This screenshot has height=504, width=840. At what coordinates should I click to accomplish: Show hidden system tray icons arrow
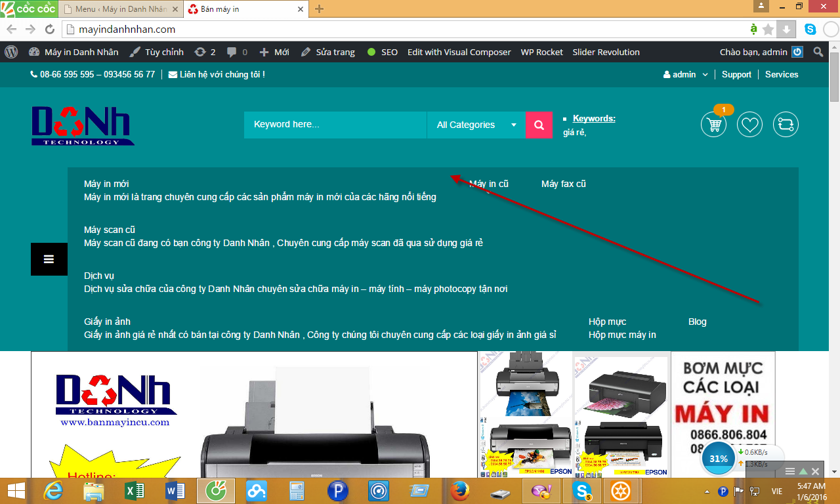[x=707, y=492]
